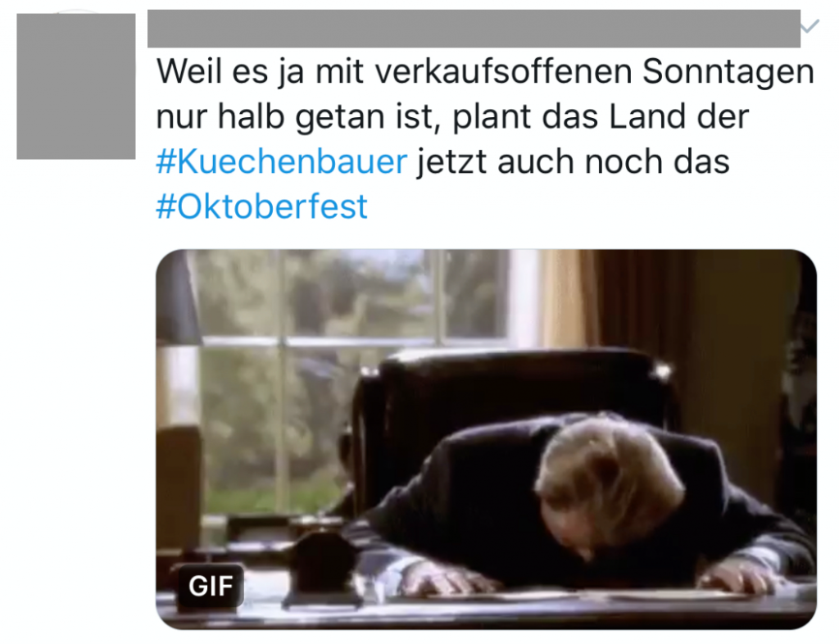
Task: Click the text "jetzt auch noch das"
Action: [x=573, y=161]
